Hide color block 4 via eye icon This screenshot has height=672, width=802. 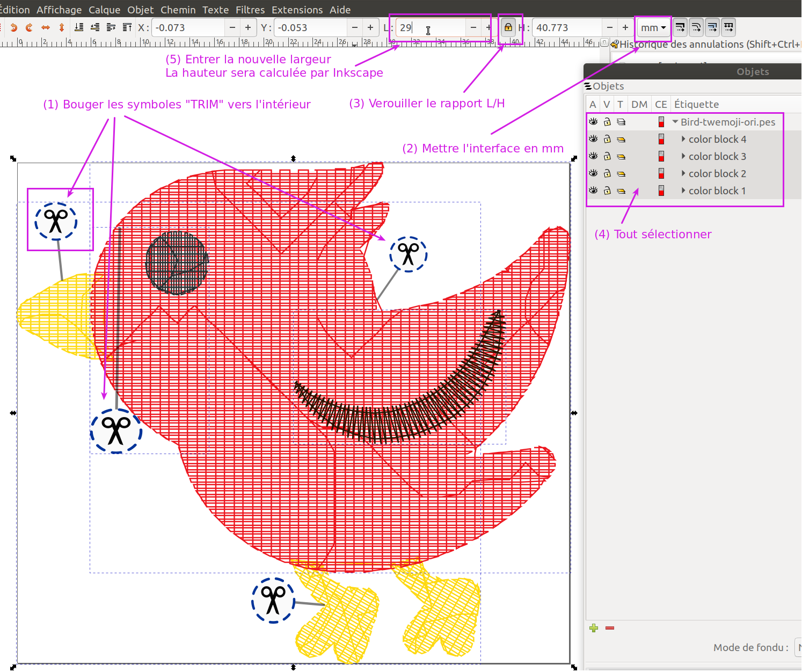tap(593, 139)
